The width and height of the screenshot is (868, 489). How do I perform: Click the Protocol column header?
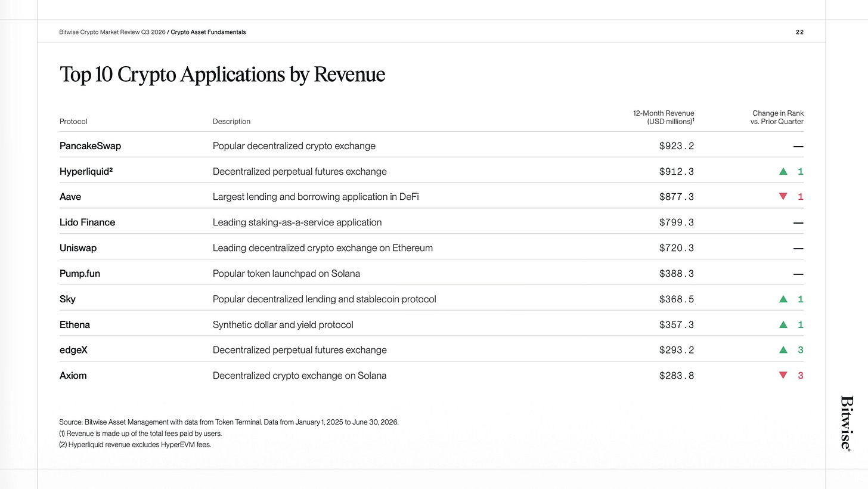pyautogui.click(x=73, y=121)
